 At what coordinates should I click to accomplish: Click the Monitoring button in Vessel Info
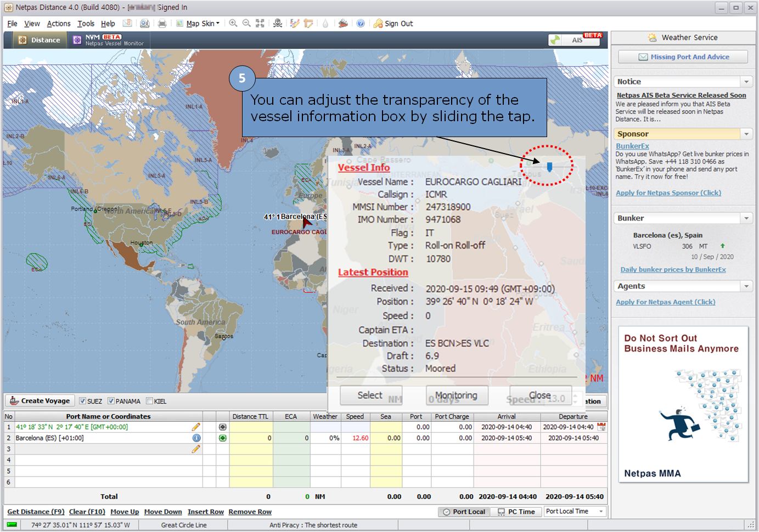click(457, 395)
